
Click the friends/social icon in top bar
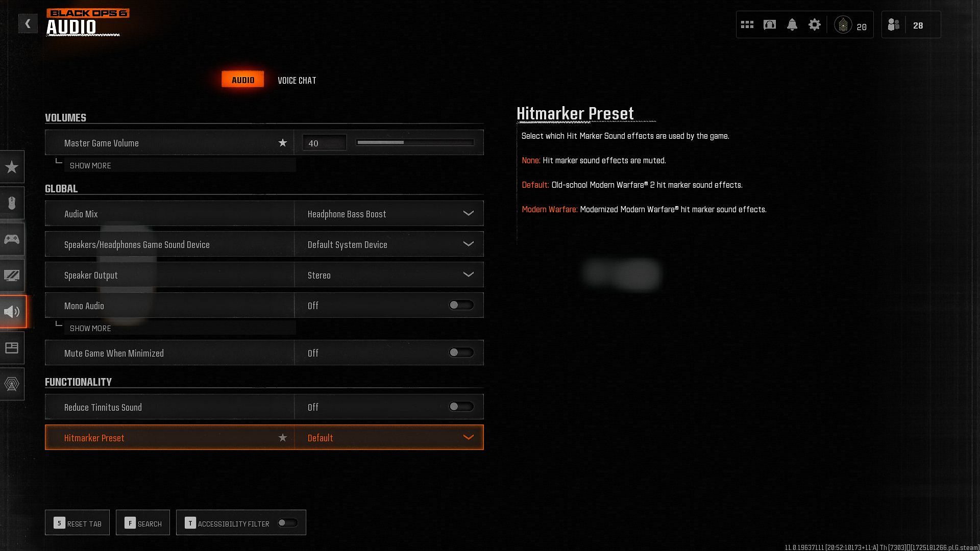coord(894,24)
